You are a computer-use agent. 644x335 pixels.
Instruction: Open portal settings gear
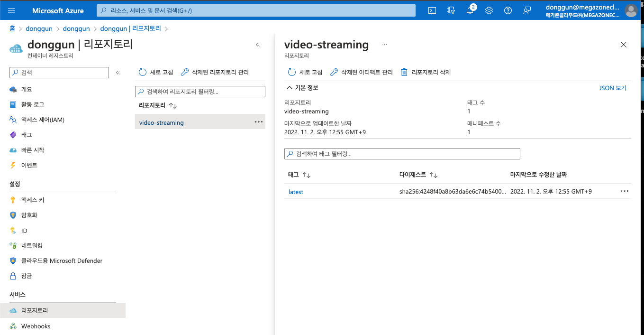coord(489,10)
